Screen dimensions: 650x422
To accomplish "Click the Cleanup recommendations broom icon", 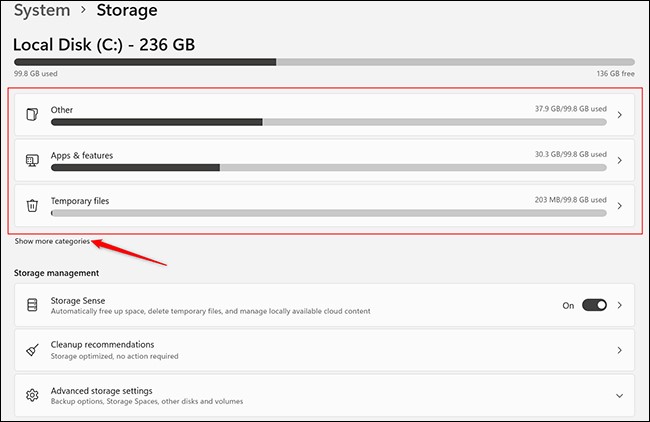I will [32, 350].
